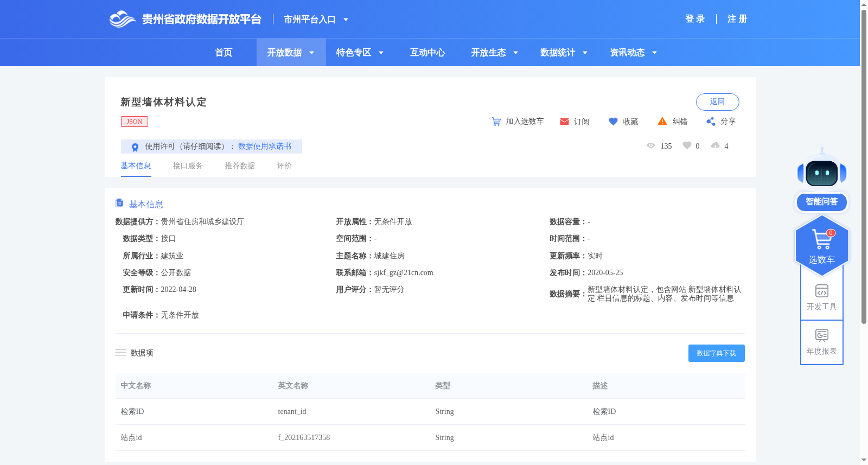The width and height of the screenshot is (868, 465).
Task: Click the JSON format tag
Action: [135, 122]
